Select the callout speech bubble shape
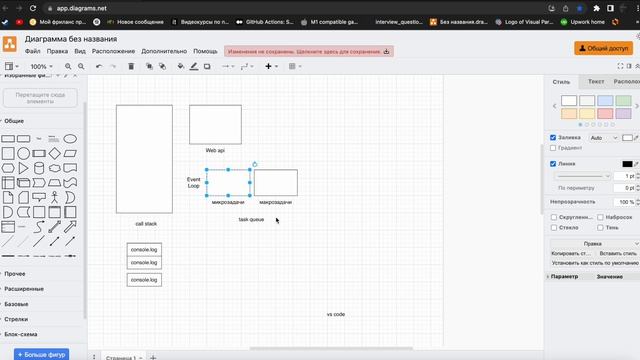This screenshot has height=360, width=640. [39, 198]
